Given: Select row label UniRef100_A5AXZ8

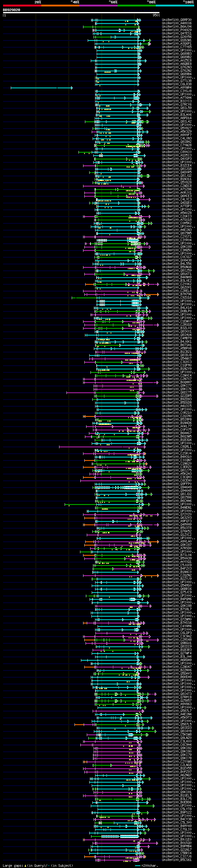Looking at the screenshot, I should [177, 213].
